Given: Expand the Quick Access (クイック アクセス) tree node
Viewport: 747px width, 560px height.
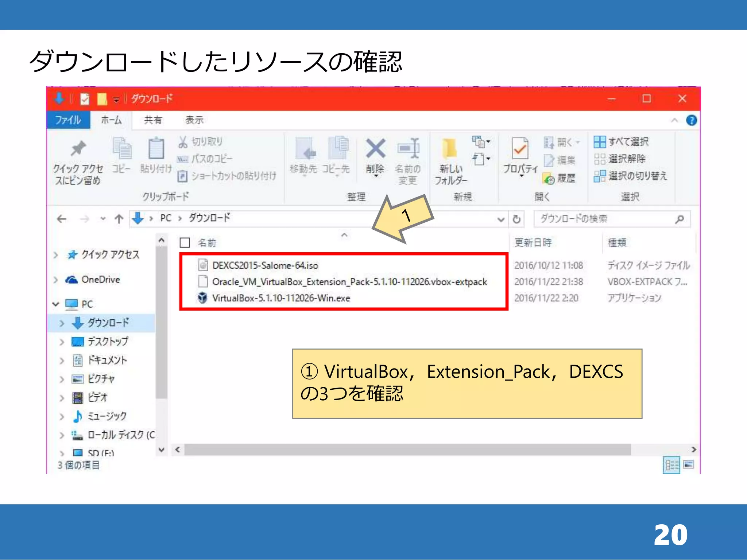Looking at the screenshot, I should tap(56, 255).
